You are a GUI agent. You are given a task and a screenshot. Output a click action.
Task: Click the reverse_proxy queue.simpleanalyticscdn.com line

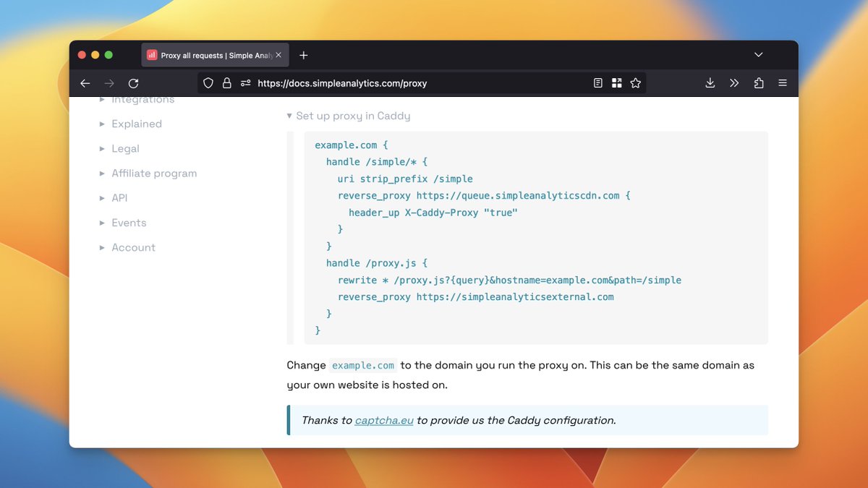click(484, 195)
